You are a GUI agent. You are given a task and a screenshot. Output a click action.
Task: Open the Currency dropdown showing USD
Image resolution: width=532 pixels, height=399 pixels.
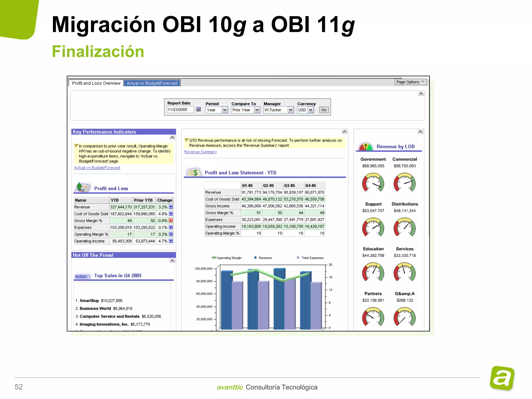tap(305, 110)
